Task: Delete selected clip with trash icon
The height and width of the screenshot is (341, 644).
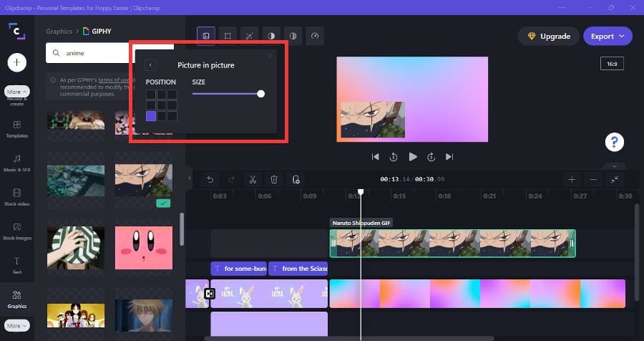Action: (x=274, y=179)
